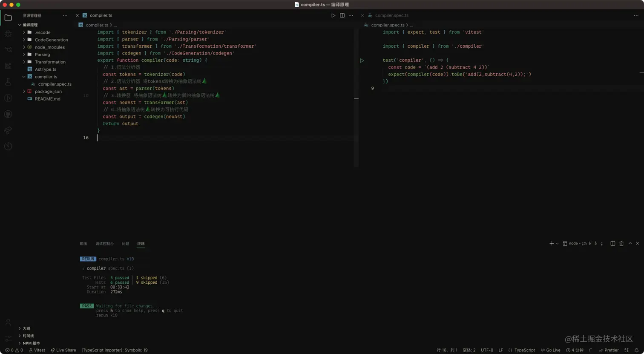The image size is (644, 354).
Task: Switch to the compiler.spec.ts editor tab
Action: click(x=391, y=15)
